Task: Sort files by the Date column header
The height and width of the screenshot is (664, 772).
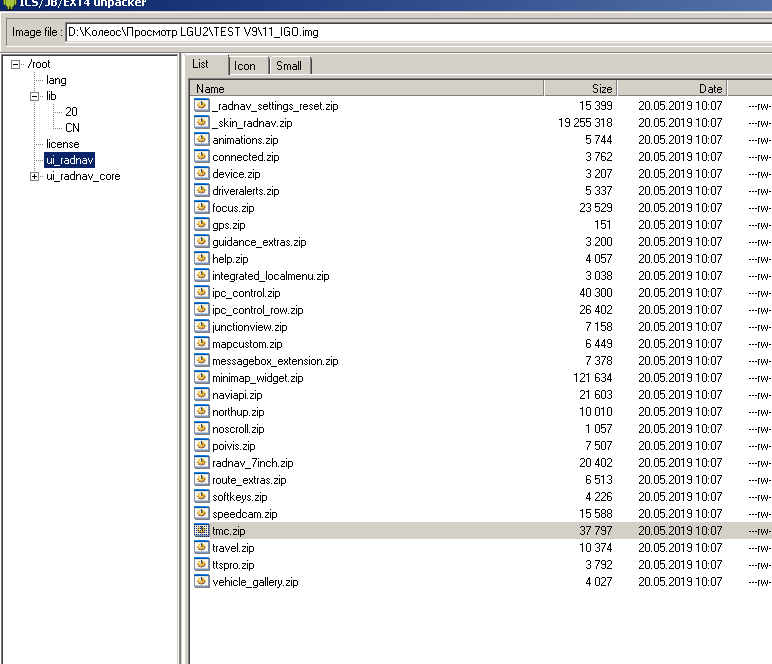Action: [x=673, y=89]
